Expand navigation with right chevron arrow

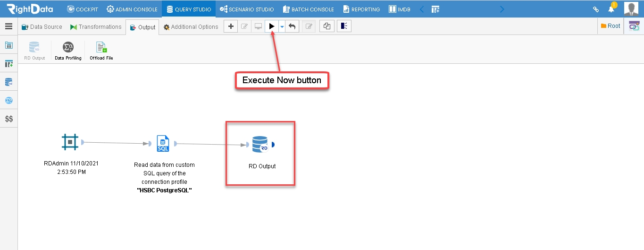pos(502,9)
